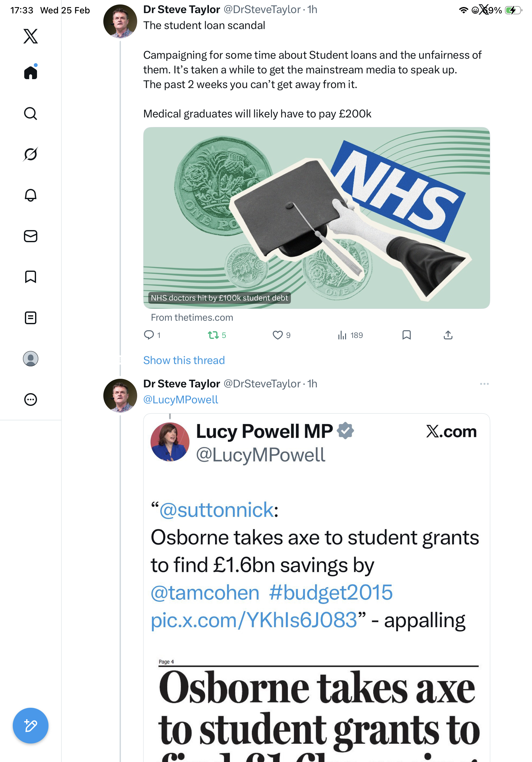Open Messages envelope icon

(31, 236)
